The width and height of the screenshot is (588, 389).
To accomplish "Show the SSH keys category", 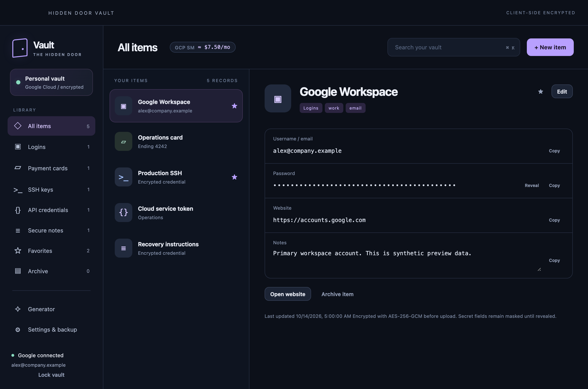I will 51,190.
